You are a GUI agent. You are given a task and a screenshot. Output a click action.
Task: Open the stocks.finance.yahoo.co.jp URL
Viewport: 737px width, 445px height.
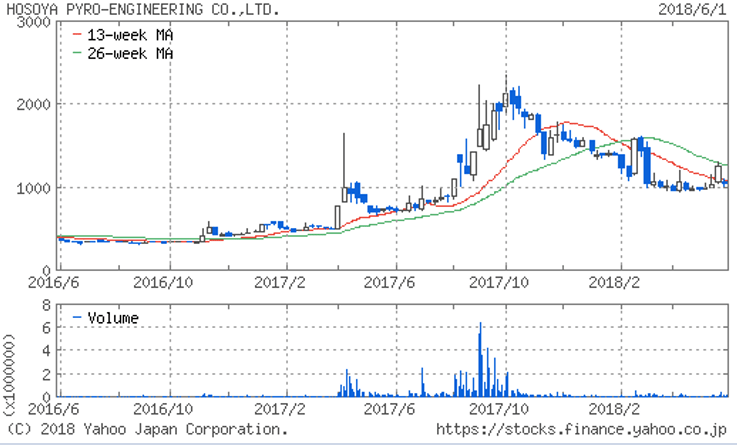click(x=582, y=429)
